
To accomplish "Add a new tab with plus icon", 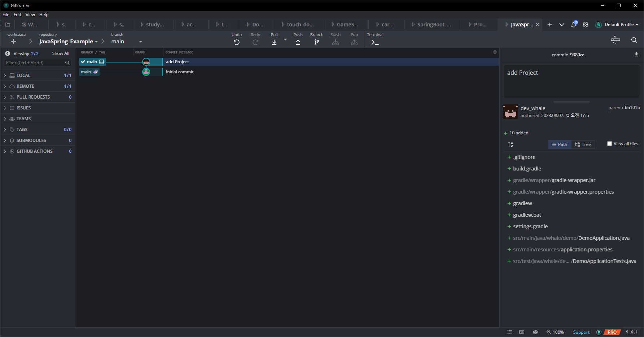I will (549, 25).
